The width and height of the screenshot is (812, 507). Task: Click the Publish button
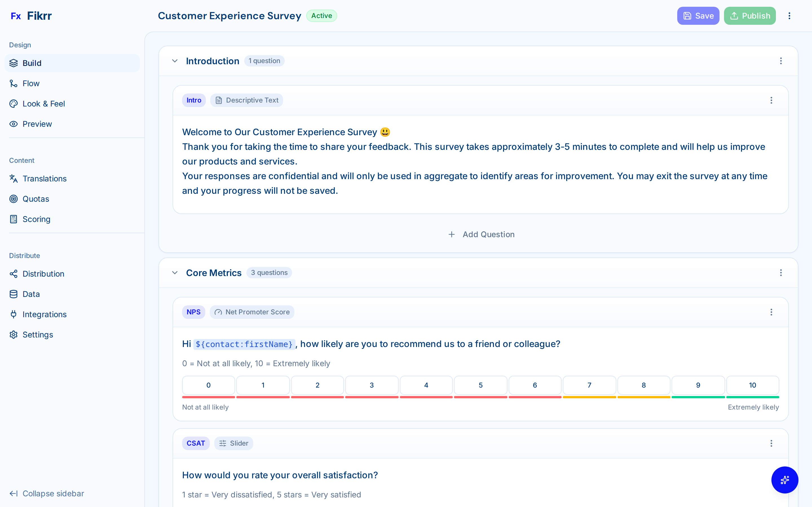coord(750,15)
